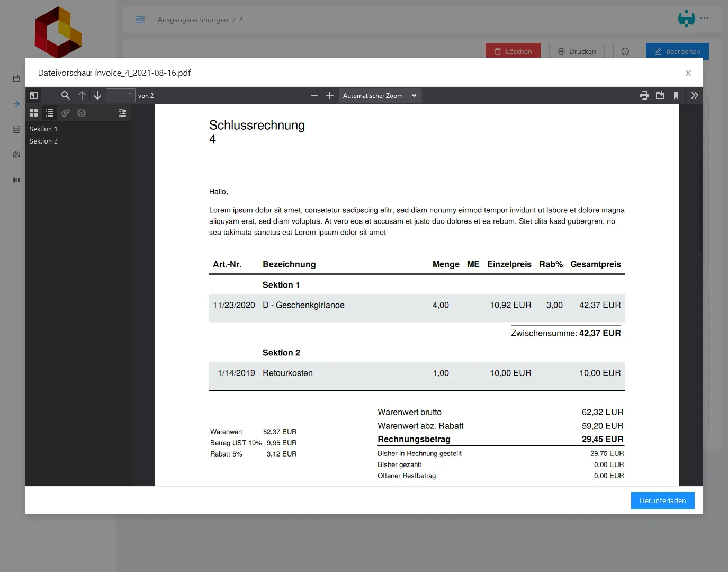
Task: Select Sektion 2 in the outline
Action: tap(43, 141)
